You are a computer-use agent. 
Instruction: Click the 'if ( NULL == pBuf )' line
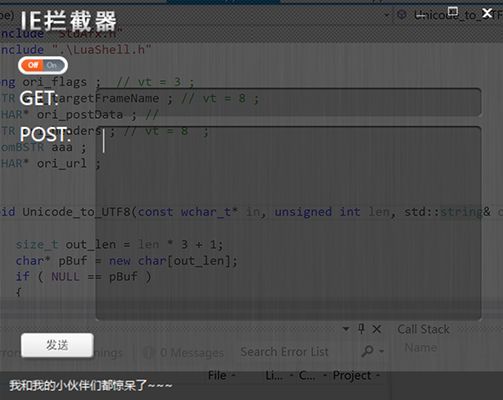pyautogui.click(x=83, y=276)
